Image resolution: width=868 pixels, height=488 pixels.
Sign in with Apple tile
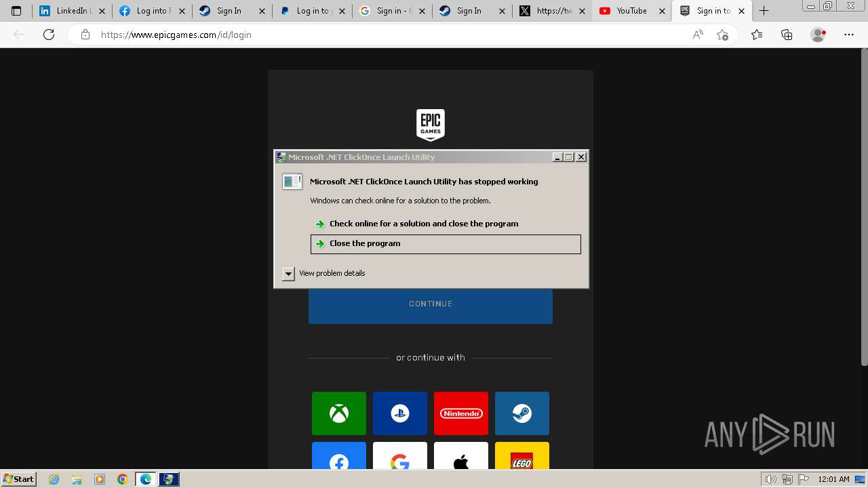coord(461,456)
